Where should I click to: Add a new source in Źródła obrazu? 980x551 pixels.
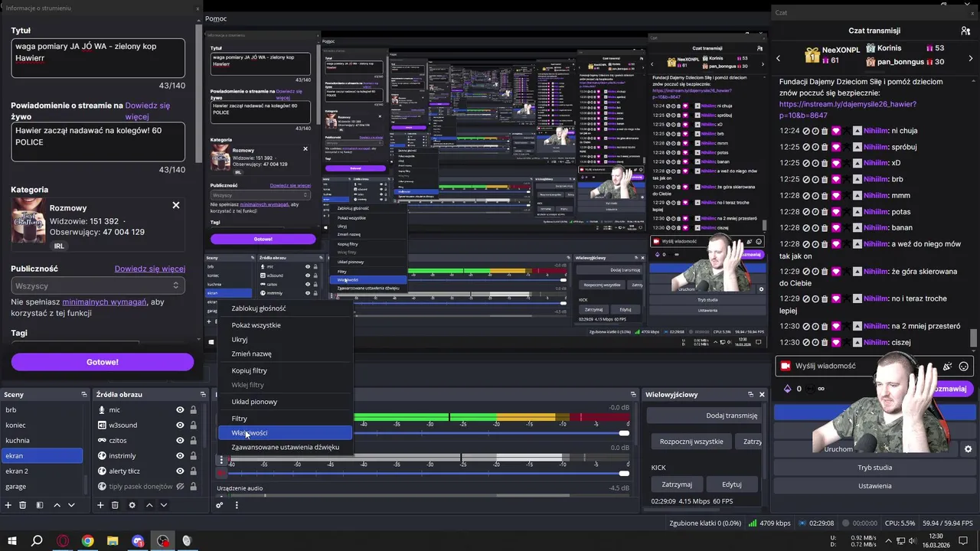coord(100,505)
